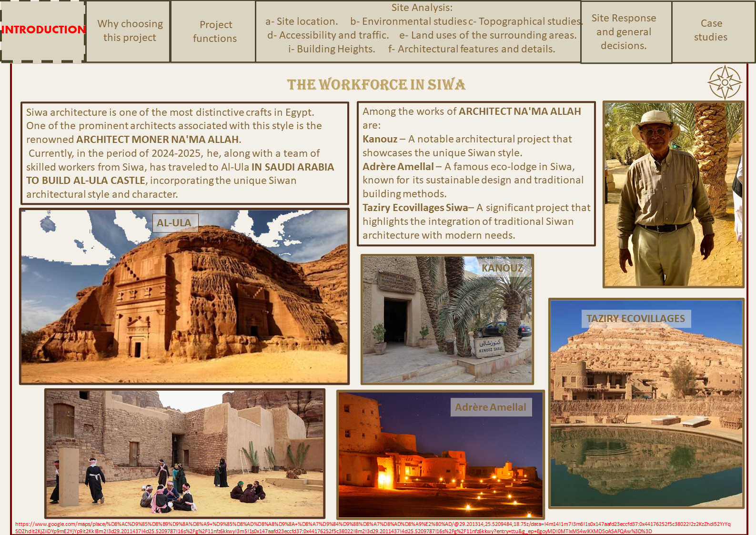
Task: Select the Taziry Ecovillages pool photo
Action: click(x=646, y=404)
